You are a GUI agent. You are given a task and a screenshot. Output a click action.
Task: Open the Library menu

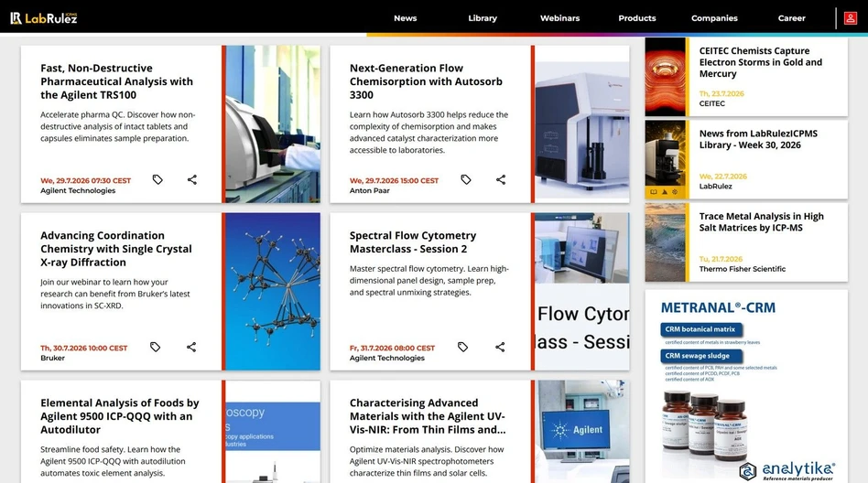[x=483, y=18]
